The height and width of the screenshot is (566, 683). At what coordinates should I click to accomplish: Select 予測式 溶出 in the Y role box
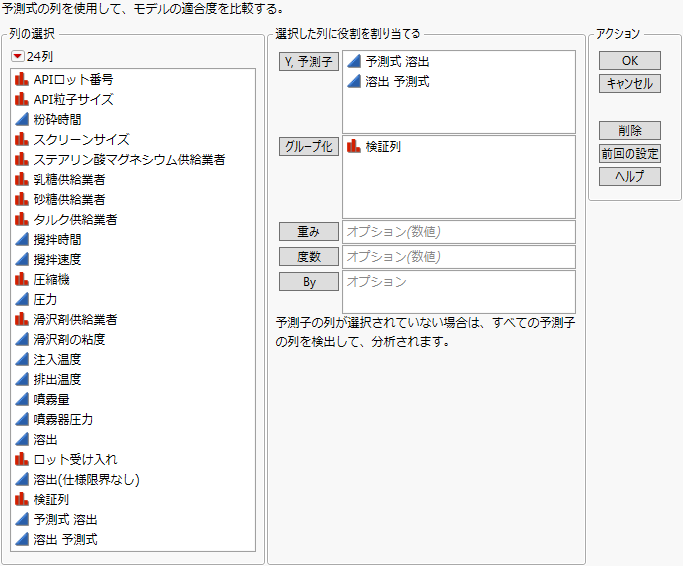(x=397, y=61)
